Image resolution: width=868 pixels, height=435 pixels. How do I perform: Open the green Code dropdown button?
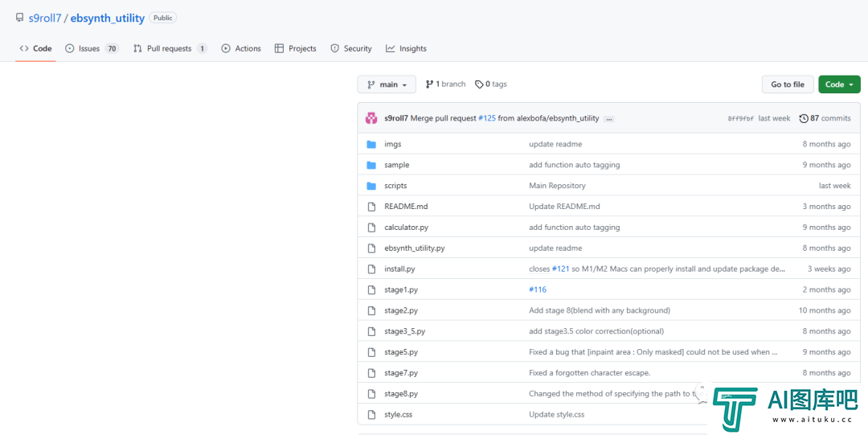pos(839,84)
